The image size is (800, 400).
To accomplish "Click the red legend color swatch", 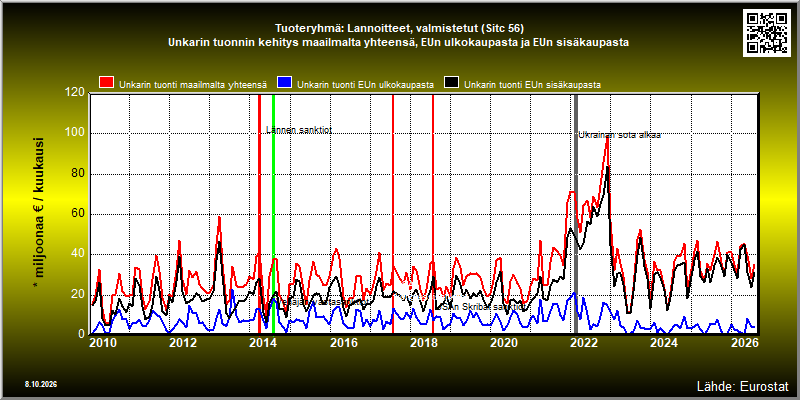I will pyautogui.click(x=107, y=83).
